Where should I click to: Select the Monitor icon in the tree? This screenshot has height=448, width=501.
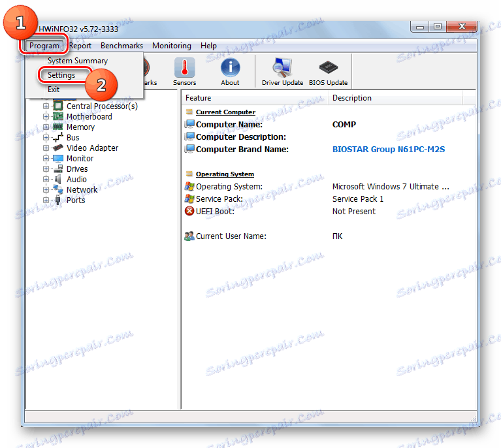click(x=58, y=158)
